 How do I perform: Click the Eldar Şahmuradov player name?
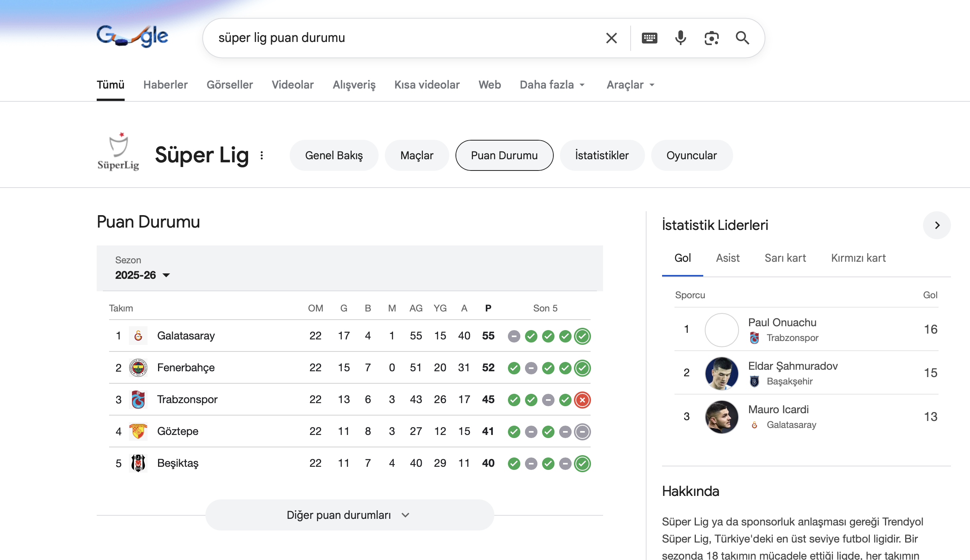tap(793, 366)
